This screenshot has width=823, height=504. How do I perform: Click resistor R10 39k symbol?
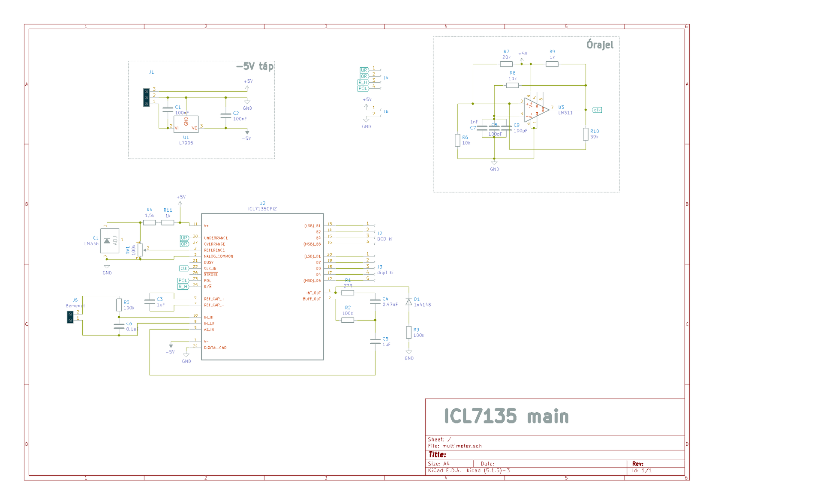586,134
